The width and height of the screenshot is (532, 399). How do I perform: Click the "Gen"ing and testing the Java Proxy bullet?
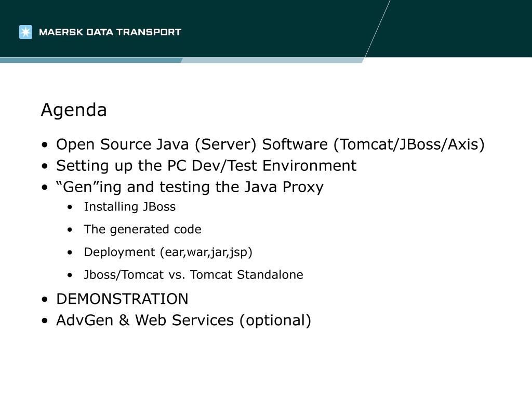pyautogui.click(x=190, y=187)
